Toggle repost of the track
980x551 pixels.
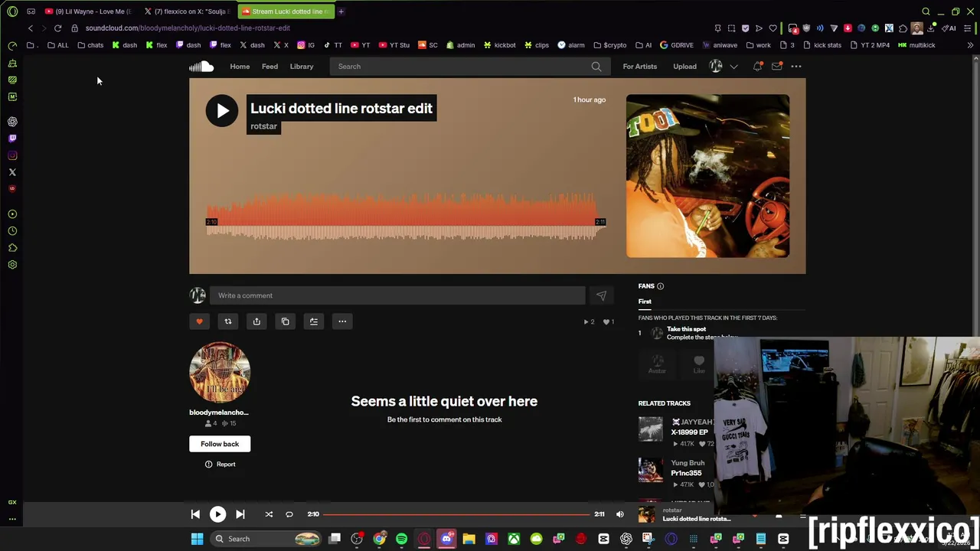tap(227, 321)
